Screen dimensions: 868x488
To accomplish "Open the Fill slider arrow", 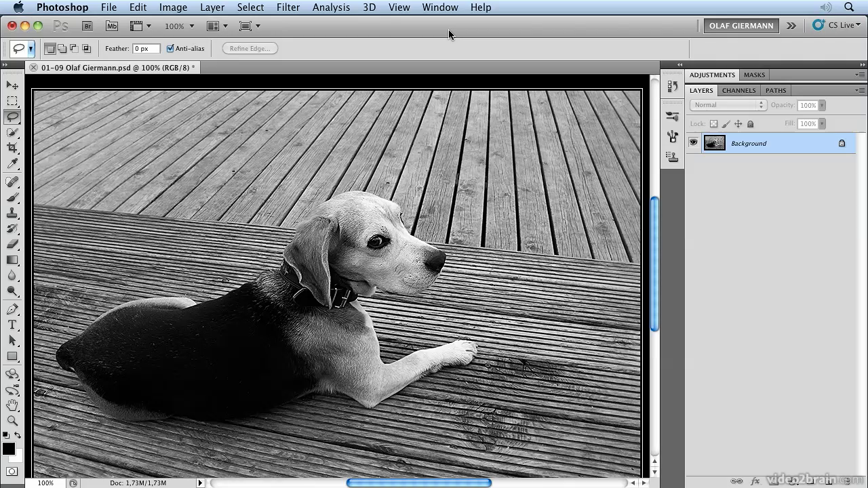I will coord(822,123).
